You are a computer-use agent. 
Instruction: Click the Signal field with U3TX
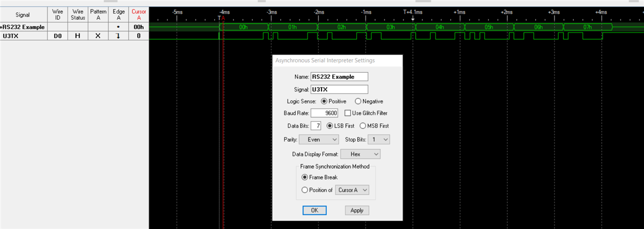(339, 89)
